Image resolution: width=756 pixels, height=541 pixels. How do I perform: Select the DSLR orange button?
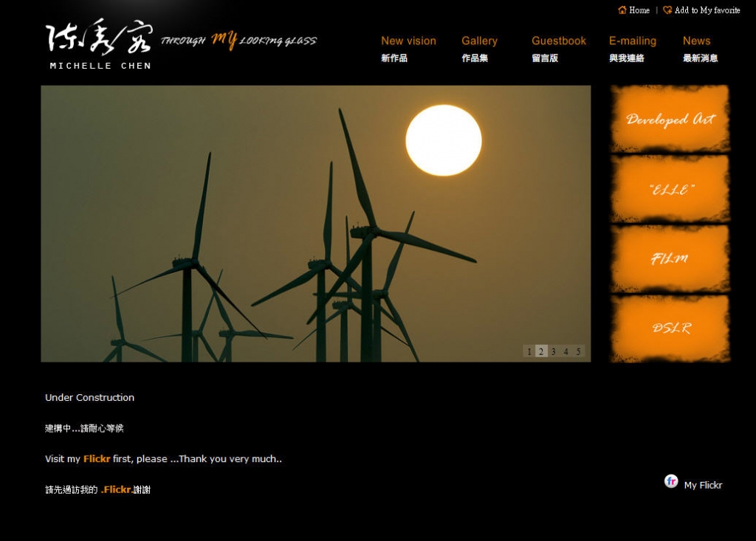click(x=670, y=328)
